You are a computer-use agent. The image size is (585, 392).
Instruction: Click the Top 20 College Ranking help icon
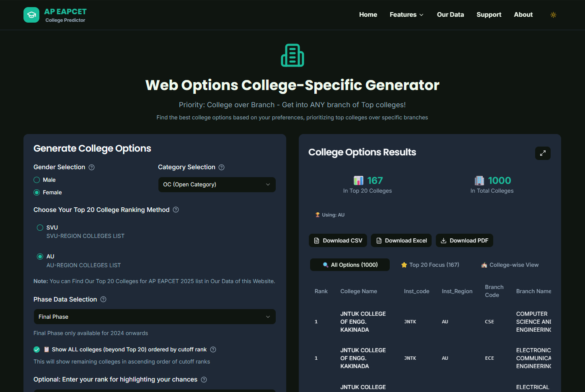click(x=176, y=209)
